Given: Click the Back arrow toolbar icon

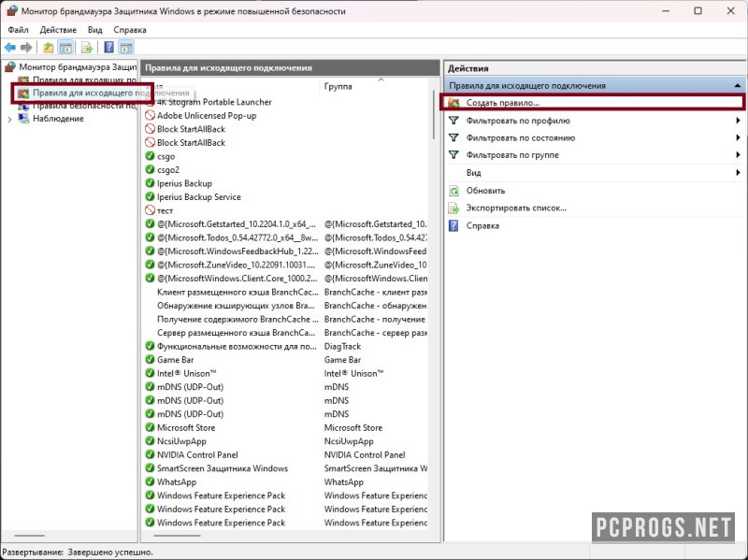Looking at the screenshot, I should click(x=10, y=48).
